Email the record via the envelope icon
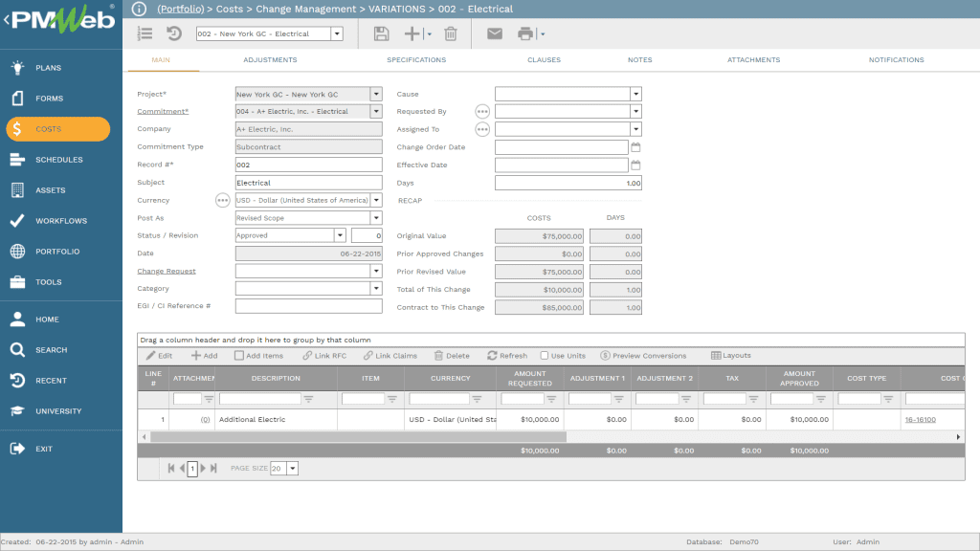This screenshot has height=551, width=980. pos(495,33)
